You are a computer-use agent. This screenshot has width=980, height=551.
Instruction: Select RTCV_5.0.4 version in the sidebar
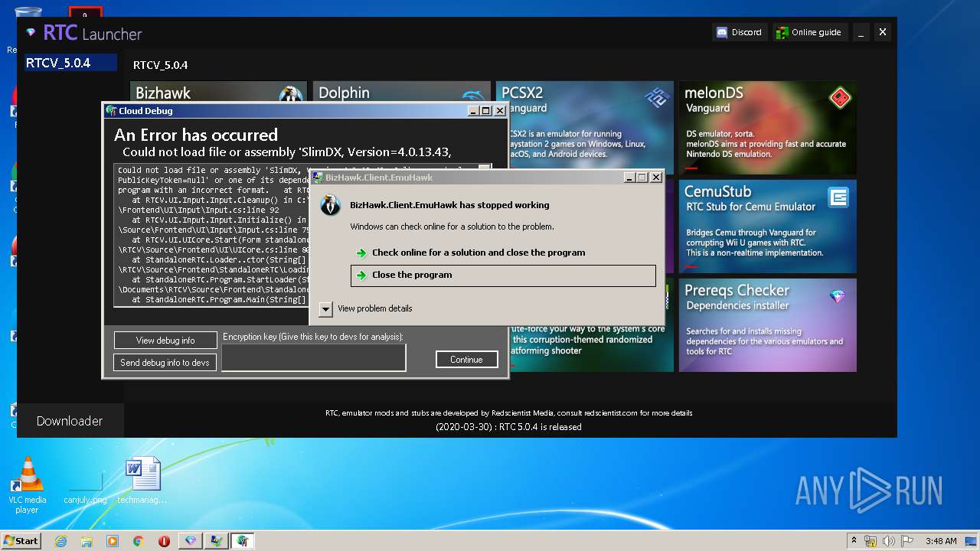[70, 63]
